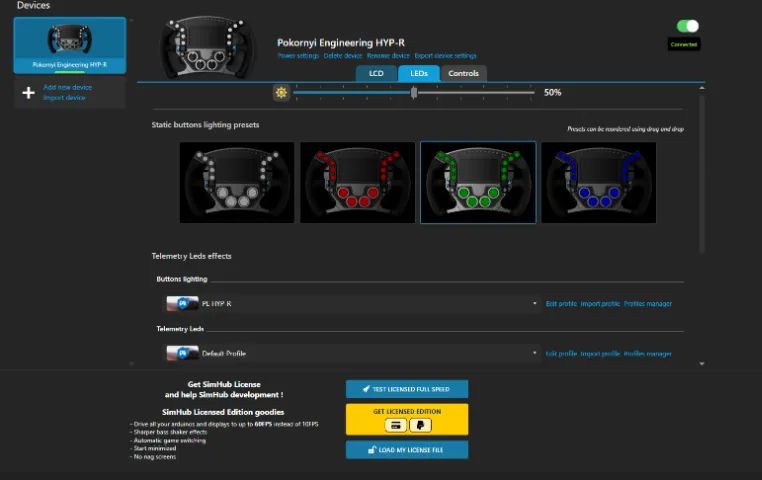Viewport: 762px width, 480px height.
Task: Click the Static buttons lighting presets heading
Action: point(205,125)
